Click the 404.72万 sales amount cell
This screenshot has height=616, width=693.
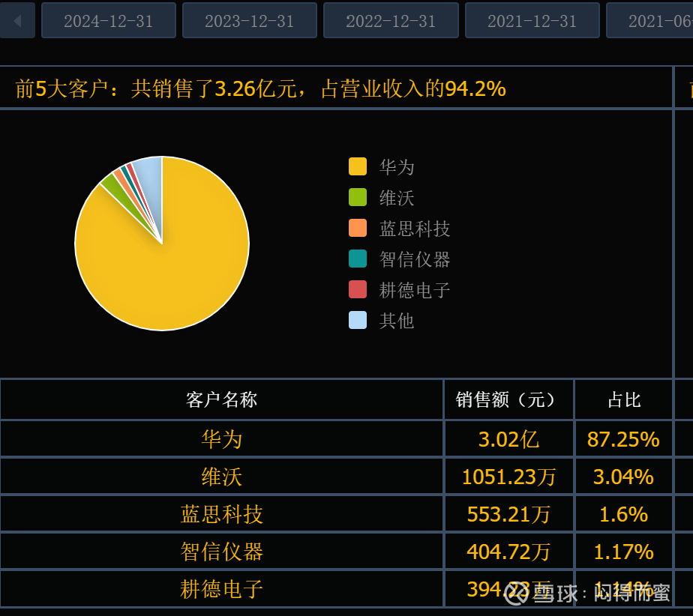[508, 552]
